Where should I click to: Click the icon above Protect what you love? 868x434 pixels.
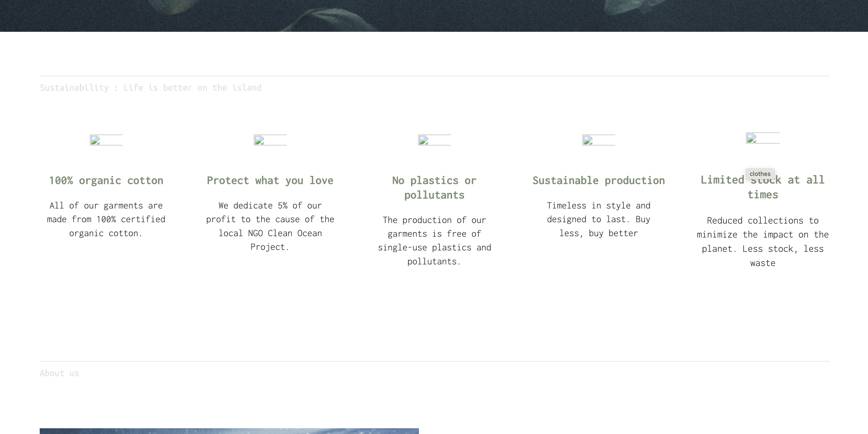tap(270, 140)
